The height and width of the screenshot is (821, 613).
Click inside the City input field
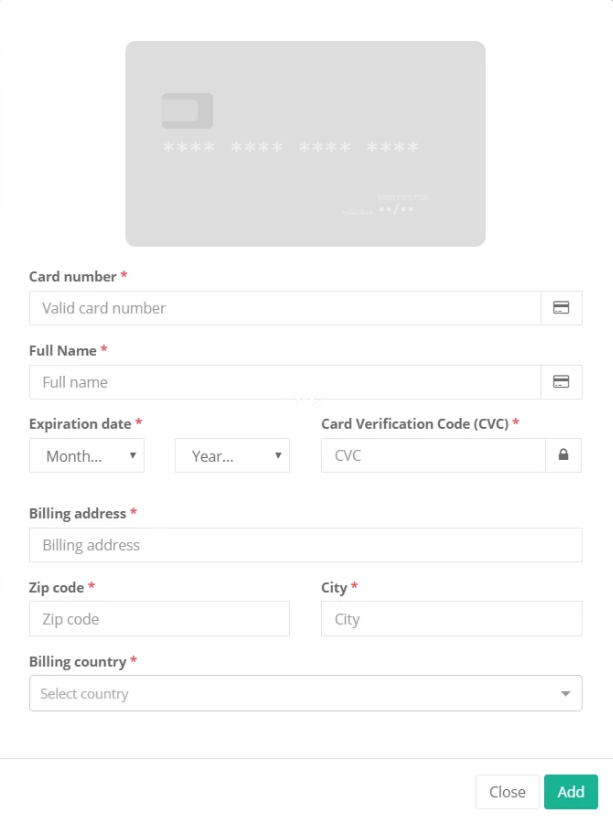[x=451, y=619]
